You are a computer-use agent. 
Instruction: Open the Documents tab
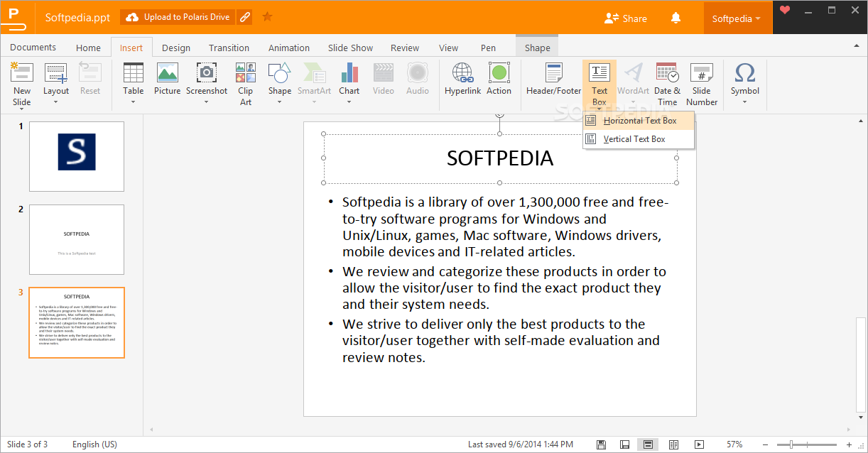tap(33, 48)
